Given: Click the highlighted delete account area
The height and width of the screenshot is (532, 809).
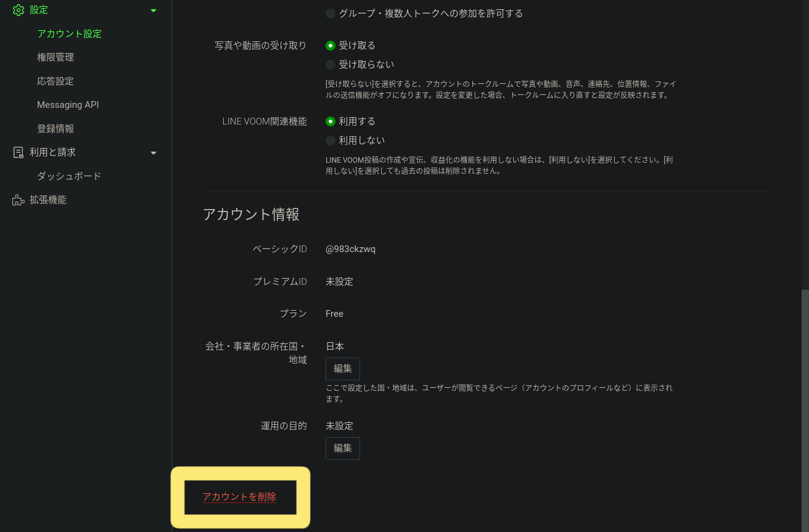Looking at the screenshot, I should click(x=240, y=496).
